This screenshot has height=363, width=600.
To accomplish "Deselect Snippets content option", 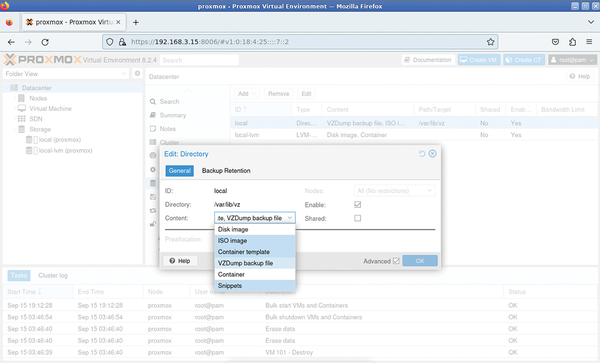I will (255, 285).
